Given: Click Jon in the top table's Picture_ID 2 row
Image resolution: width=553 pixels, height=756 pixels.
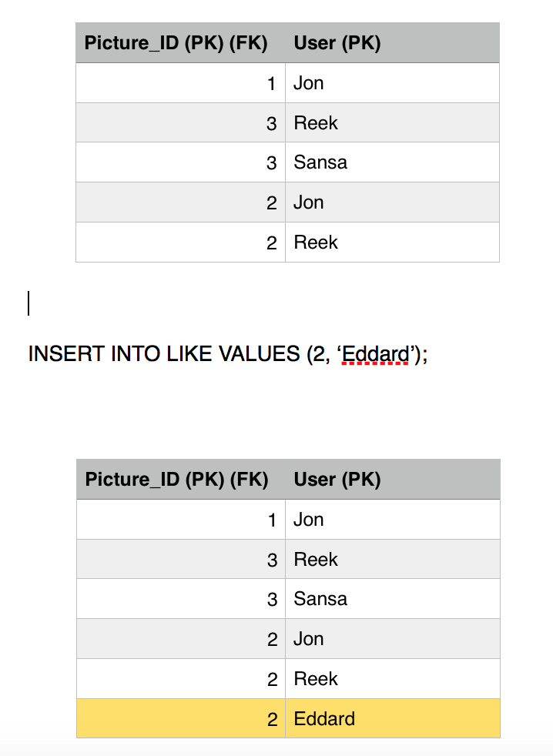Looking at the screenshot, I should tap(309, 202).
